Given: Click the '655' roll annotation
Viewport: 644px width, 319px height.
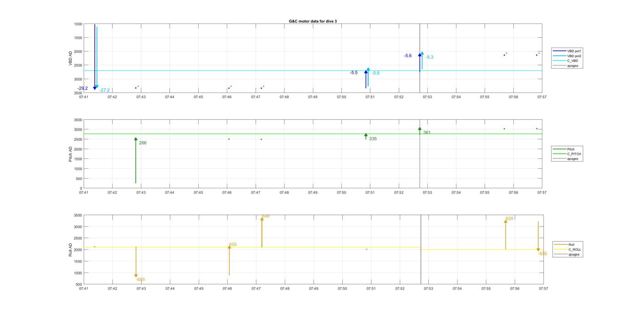Looking at the screenshot, I should (x=233, y=245).
